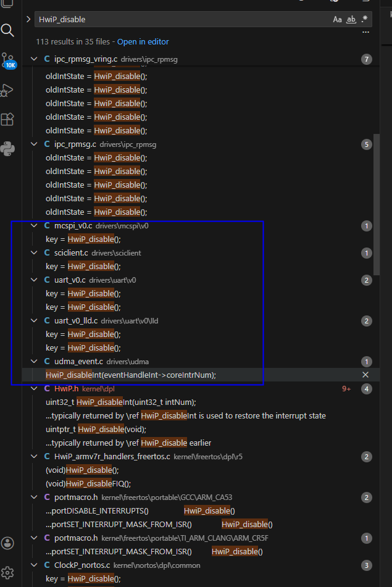Image resolution: width=392 pixels, height=587 pixels.
Task: Click the 7 count badge on ipc_rpmsg_vring.c
Action: coord(367,59)
